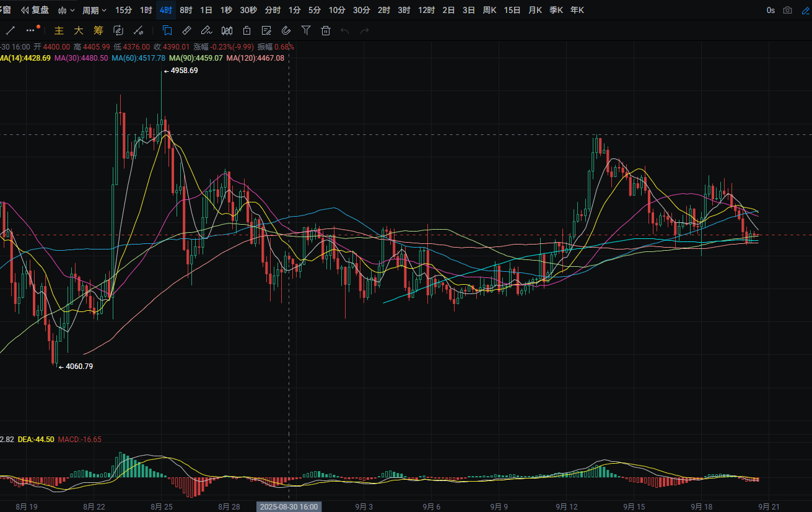Select the ruler measurement tool
The height and width of the screenshot is (512, 812).
click(187, 30)
